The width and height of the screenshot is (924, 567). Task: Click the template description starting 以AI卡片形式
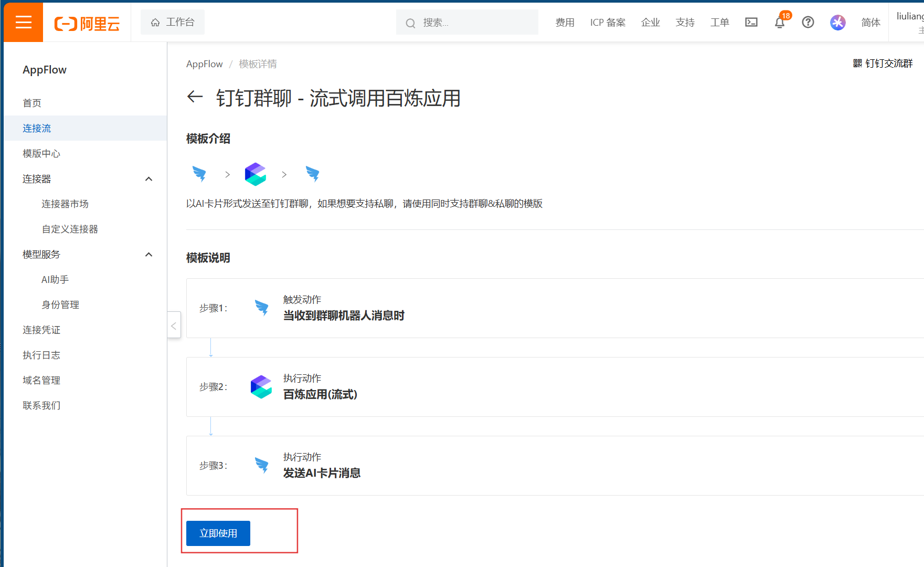(364, 204)
